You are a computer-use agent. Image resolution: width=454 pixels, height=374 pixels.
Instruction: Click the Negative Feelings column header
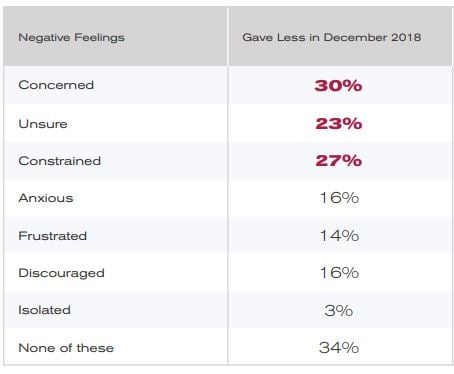72,38
